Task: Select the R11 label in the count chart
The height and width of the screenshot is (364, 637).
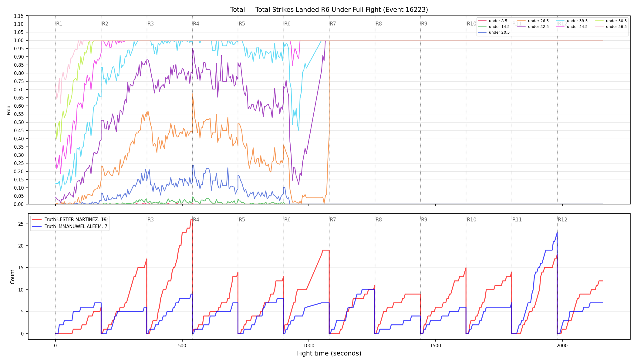Action: (517, 220)
